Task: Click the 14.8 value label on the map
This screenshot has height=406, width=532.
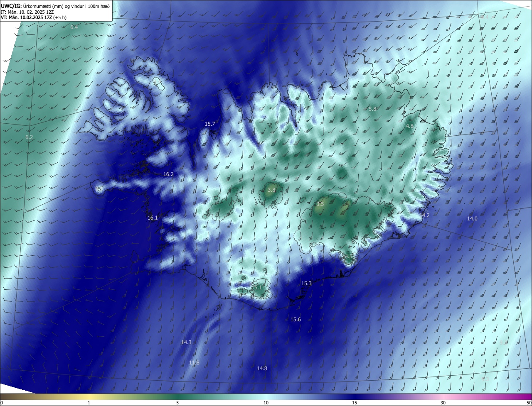Action: (x=262, y=368)
